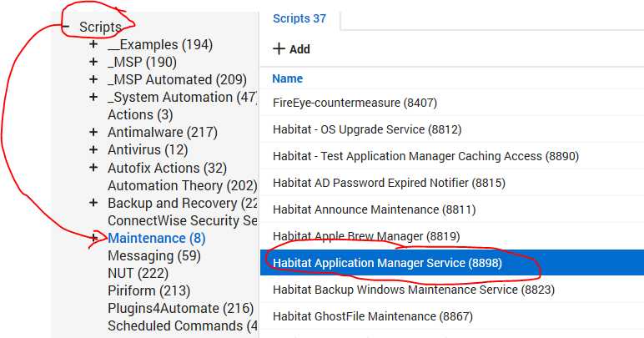Sort scripts by the Name column header

[287, 78]
